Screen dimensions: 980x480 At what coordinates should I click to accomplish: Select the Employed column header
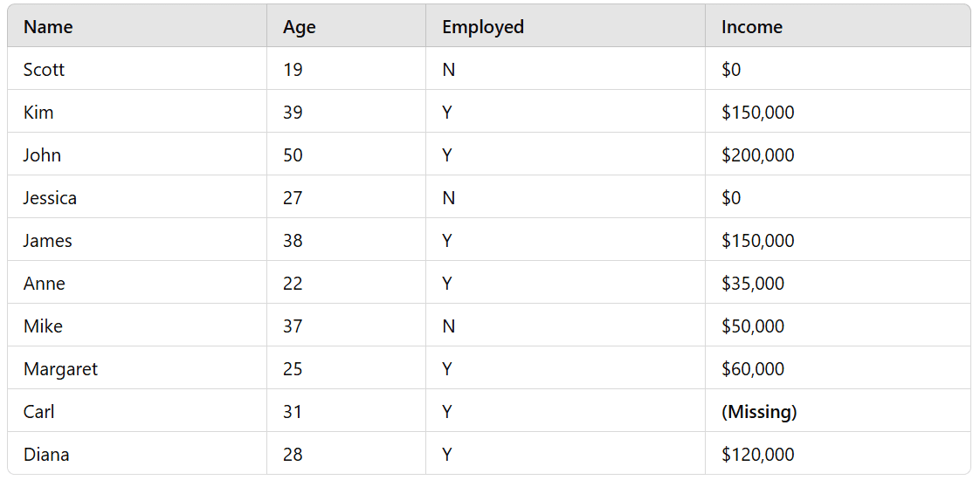click(566, 27)
